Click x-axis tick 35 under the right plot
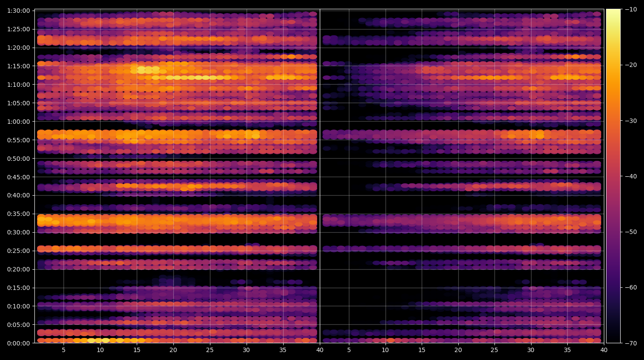The image size is (644, 360). tap(567, 350)
